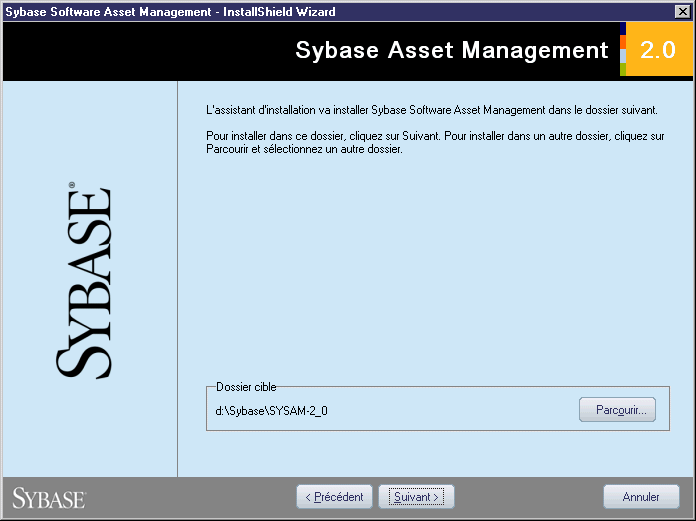
Task: Click the Sybase logo in the bottom bar
Action: pyautogui.click(x=49, y=498)
